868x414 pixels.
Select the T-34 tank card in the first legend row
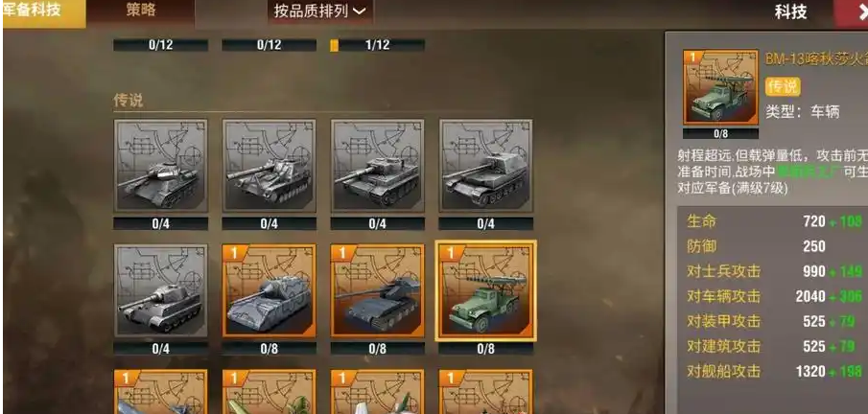click(x=160, y=166)
